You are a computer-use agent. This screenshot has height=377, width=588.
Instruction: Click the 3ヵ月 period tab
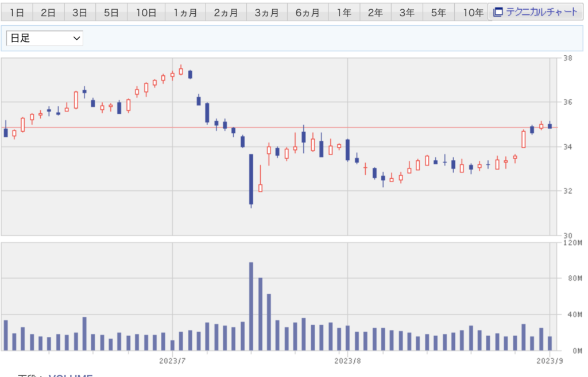266,12
